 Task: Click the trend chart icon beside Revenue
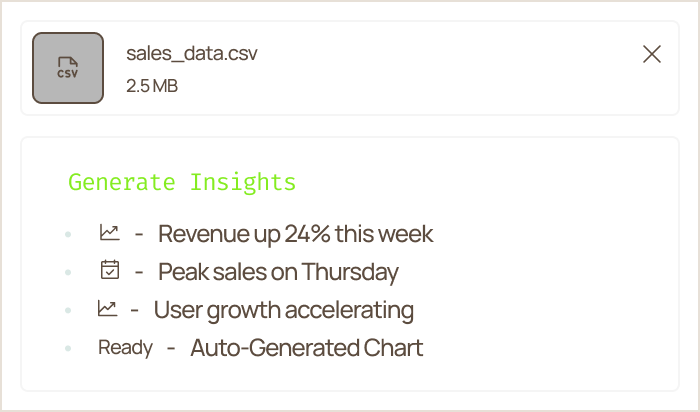click(x=109, y=233)
